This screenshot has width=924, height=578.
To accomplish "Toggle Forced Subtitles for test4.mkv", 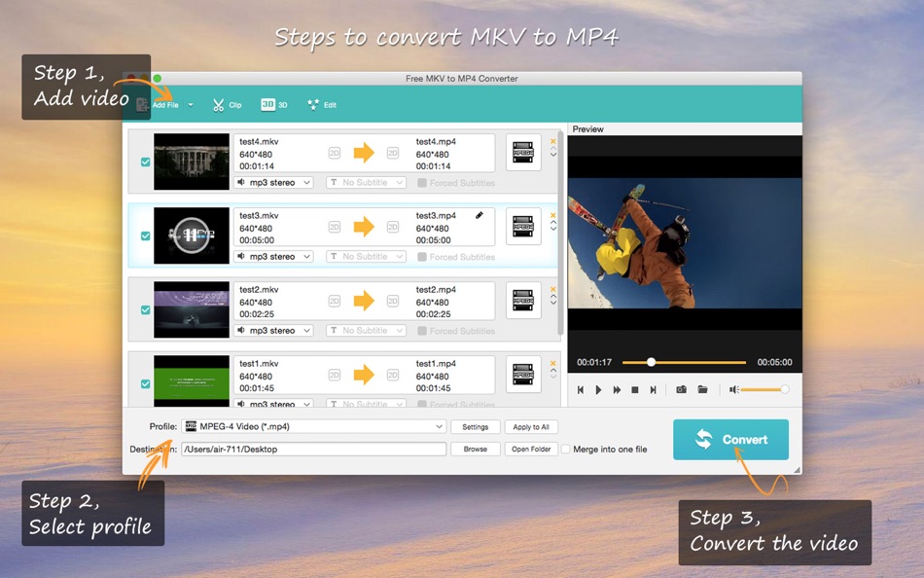I will pyautogui.click(x=422, y=183).
